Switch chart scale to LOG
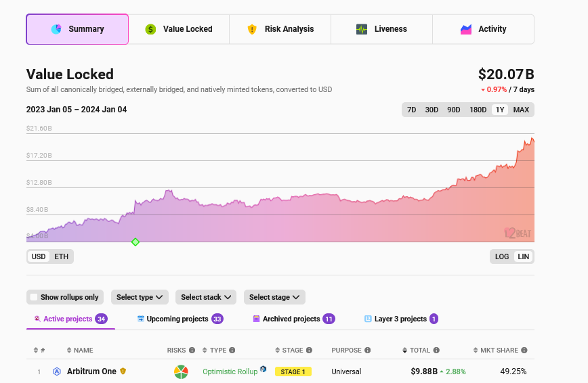The width and height of the screenshot is (588, 383). [502, 256]
